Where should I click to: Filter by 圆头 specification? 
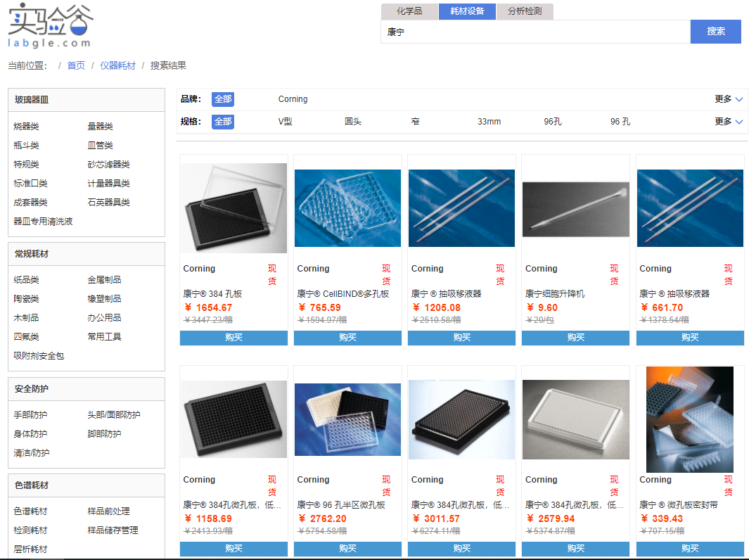pyautogui.click(x=353, y=122)
